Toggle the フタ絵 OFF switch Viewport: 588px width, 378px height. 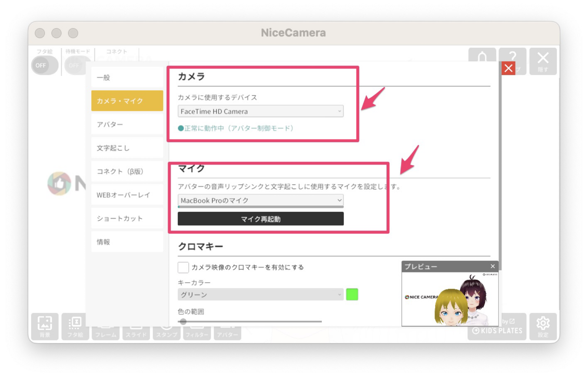[45, 65]
